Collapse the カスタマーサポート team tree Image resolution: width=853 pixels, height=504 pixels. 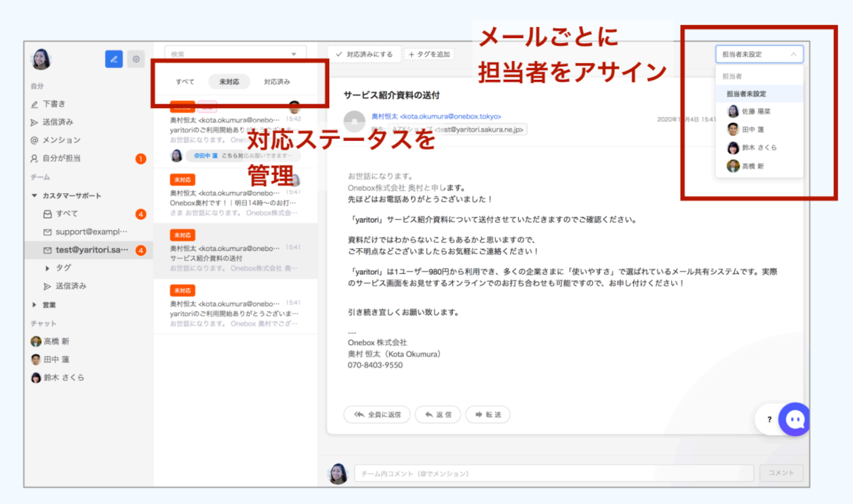34,196
